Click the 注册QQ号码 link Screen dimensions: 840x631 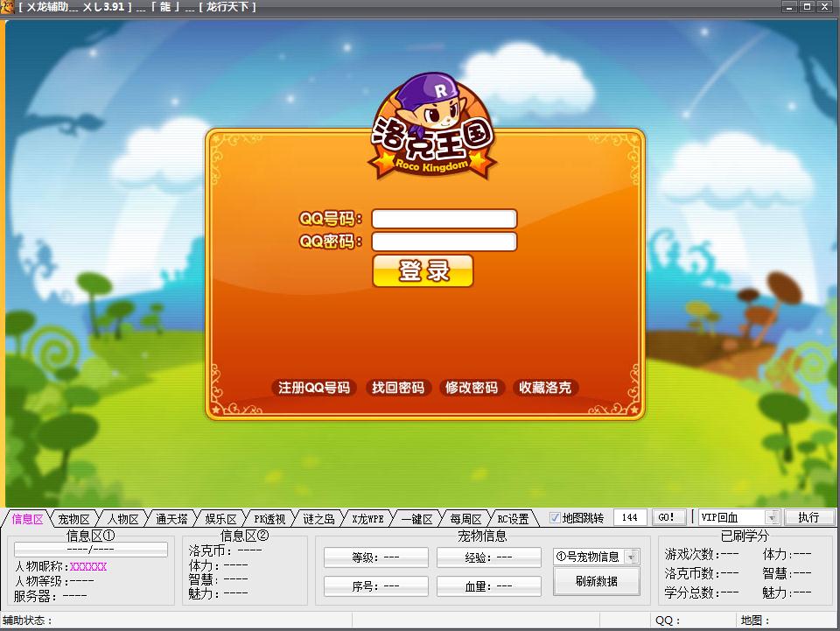tap(314, 388)
